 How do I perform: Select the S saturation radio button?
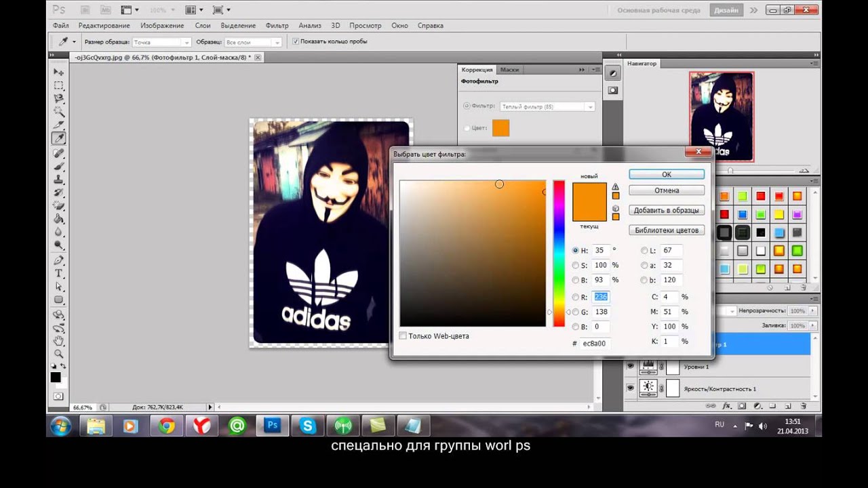(576, 266)
